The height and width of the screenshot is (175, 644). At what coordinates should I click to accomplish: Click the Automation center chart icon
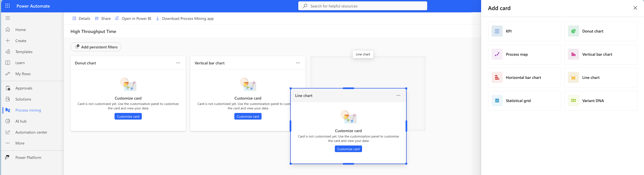8,132
